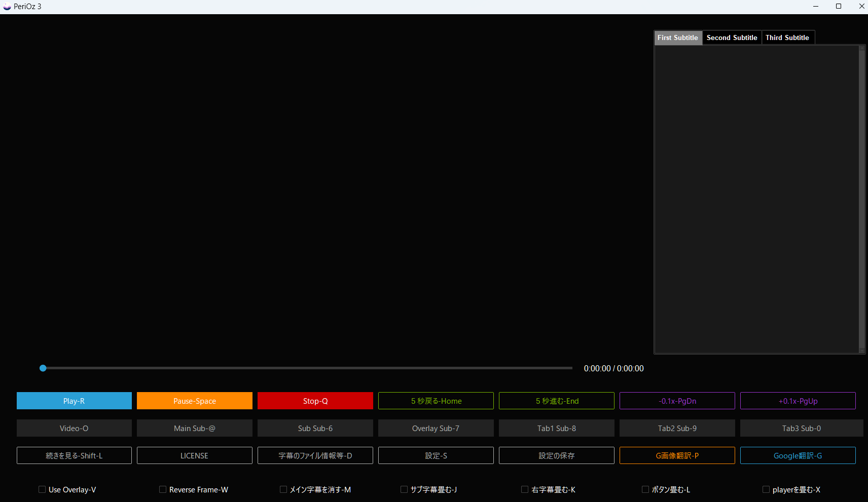The image size is (868, 502).
Task: Load the main subtitle with Main Sub-@
Action: click(x=194, y=428)
